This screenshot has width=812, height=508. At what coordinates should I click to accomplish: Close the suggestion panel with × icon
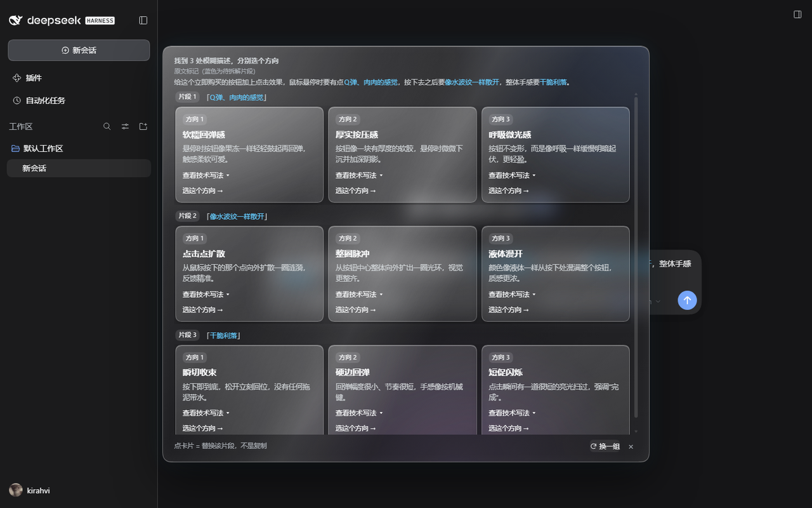(x=631, y=447)
